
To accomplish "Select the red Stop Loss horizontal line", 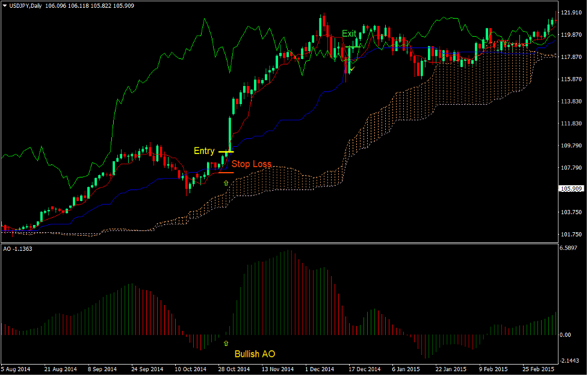I will (226, 173).
